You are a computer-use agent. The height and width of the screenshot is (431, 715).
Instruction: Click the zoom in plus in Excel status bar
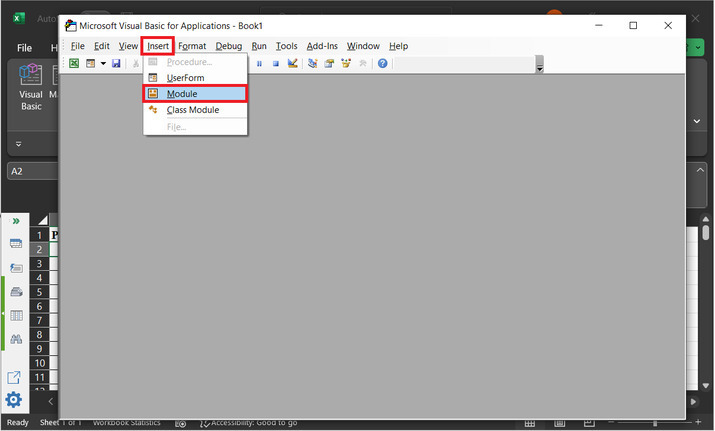coord(698,422)
